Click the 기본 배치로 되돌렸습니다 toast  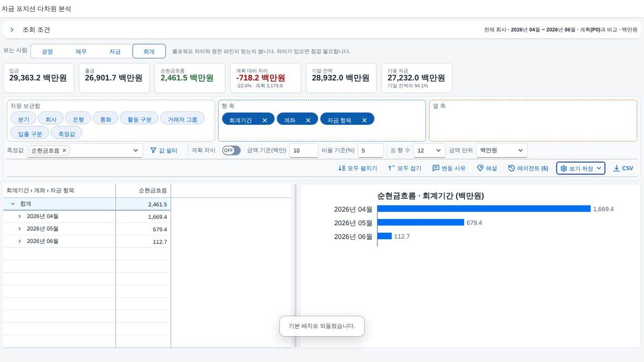tap(322, 326)
